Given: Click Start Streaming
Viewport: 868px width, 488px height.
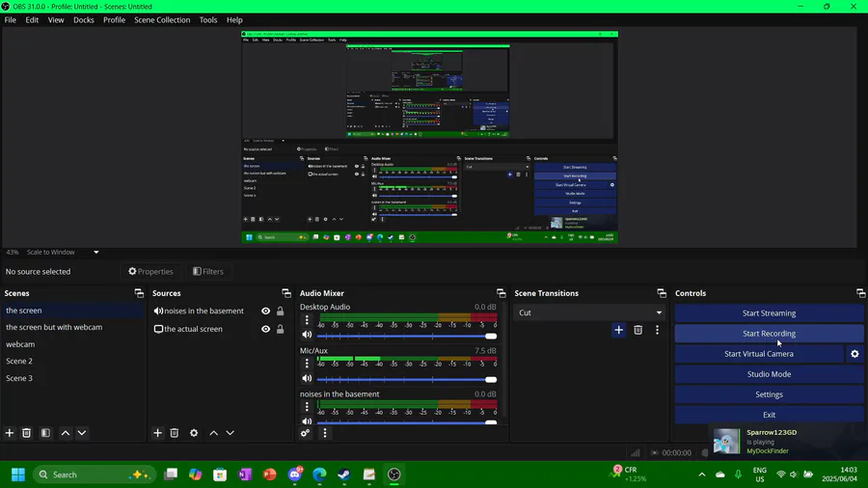Looking at the screenshot, I should tap(769, 313).
